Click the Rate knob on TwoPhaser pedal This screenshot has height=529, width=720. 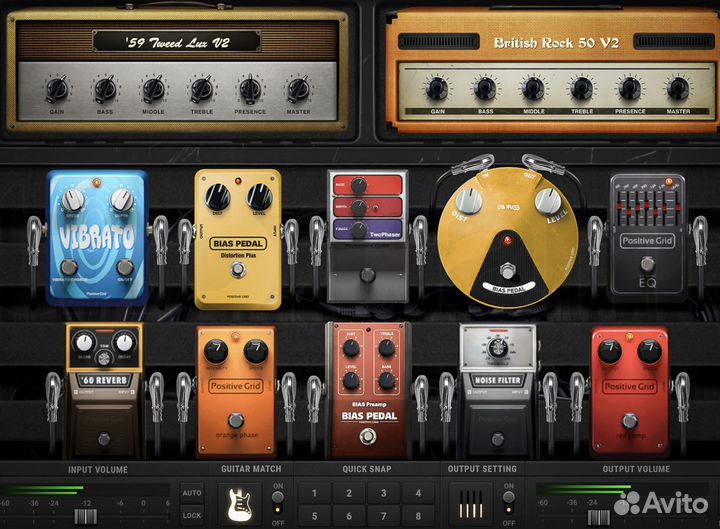(359, 186)
